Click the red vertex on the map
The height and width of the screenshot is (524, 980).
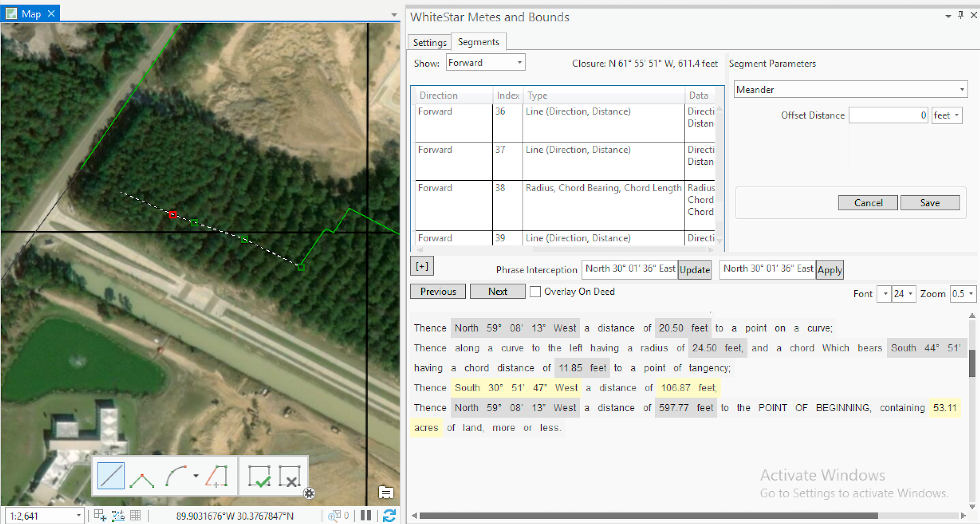tap(173, 214)
